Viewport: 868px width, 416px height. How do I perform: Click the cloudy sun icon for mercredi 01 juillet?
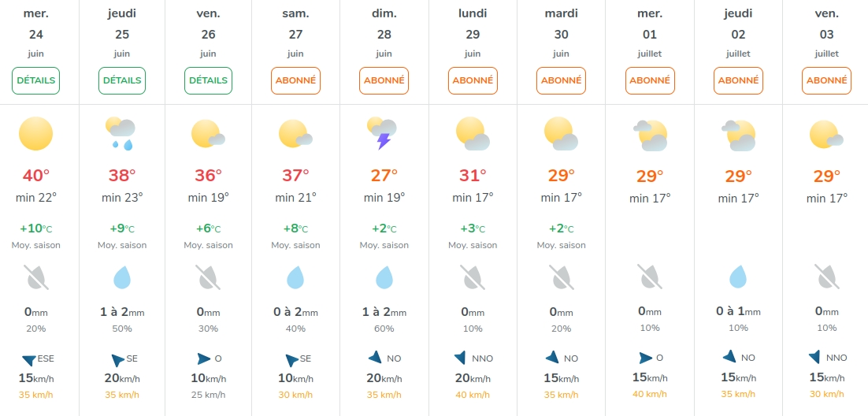(x=651, y=136)
